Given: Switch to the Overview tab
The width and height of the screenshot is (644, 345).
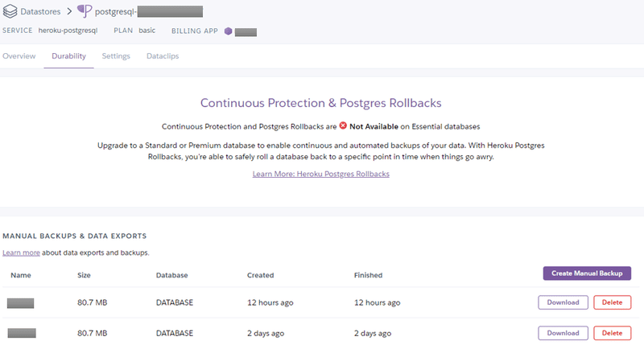Looking at the screenshot, I should [19, 56].
